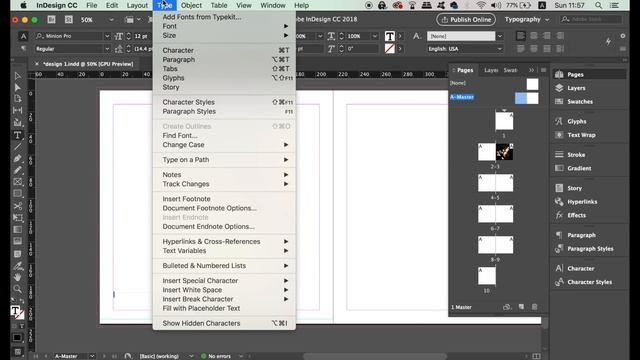This screenshot has width=640, height=360.
Task: Switch to the Layers panel tab
Action: pos(491,70)
